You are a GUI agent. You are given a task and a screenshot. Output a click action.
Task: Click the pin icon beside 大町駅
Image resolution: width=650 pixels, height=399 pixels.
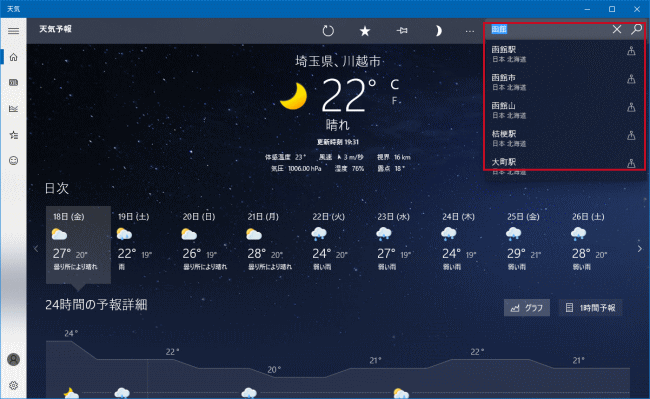coord(631,163)
